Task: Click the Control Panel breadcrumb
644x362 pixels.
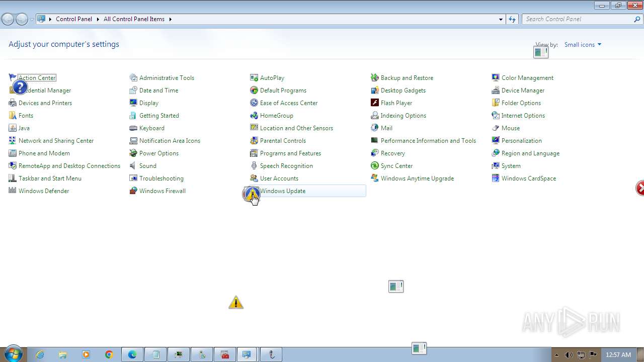Action: (74, 19)
